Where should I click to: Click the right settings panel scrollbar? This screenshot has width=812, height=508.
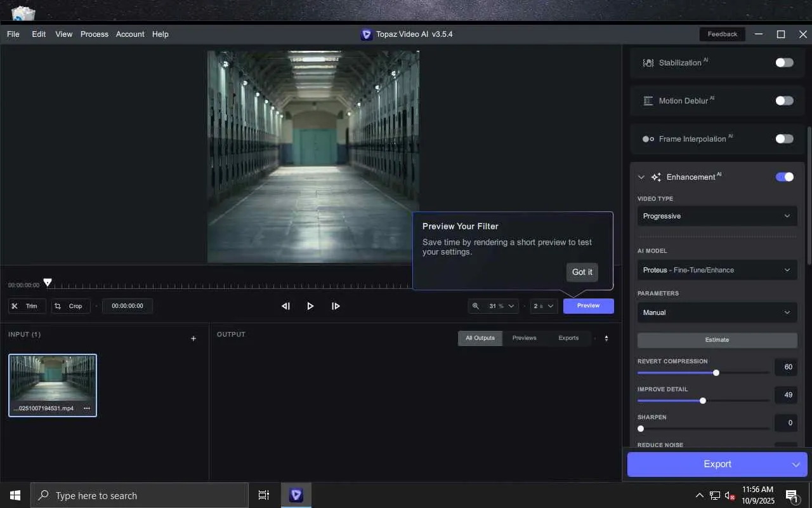[809, 196]
